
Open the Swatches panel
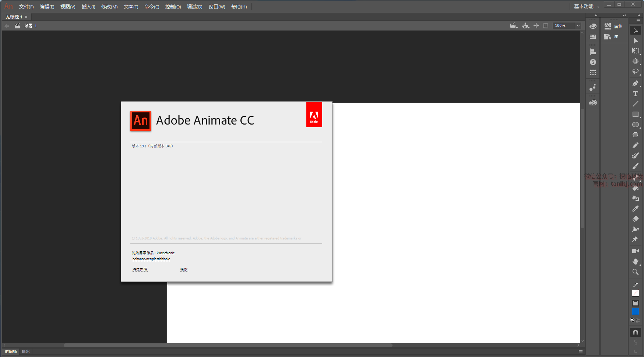[593, 36]
